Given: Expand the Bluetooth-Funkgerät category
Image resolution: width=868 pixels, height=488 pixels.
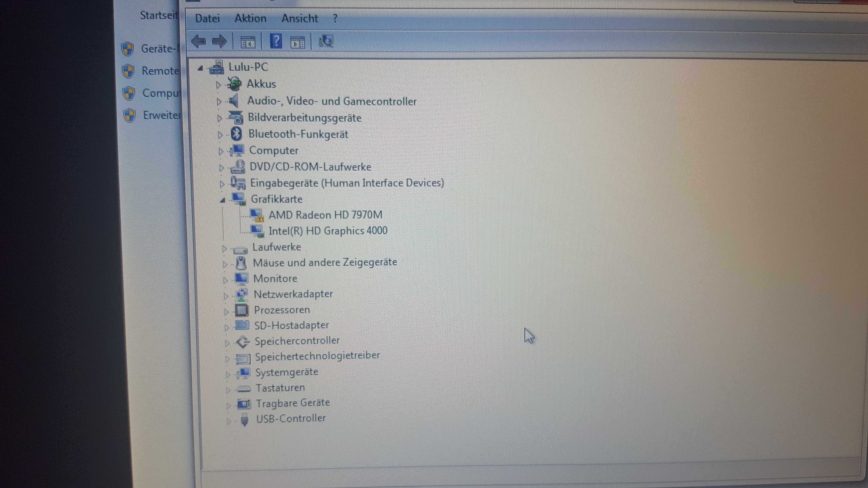Looking at the screenshot, I should click(220, 135).
